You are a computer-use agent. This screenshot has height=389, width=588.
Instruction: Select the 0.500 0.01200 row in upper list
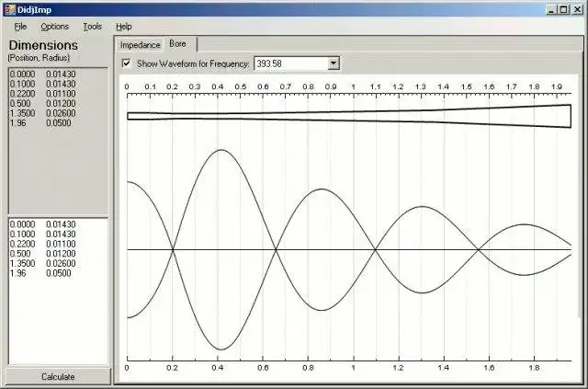(x=43, y=103)
